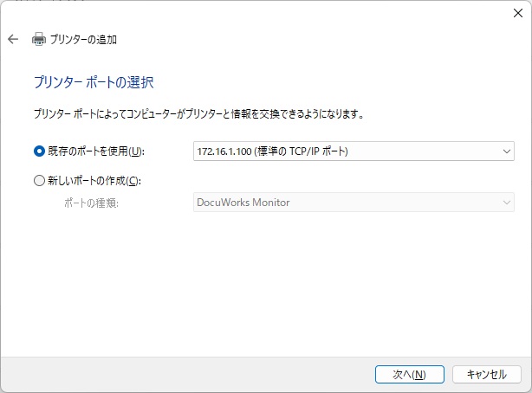Click the chevron on the DocuWorks Monitor combo box
Viewport: 532px width, 393px height.
pyautogui.click(x=507, y=203)
